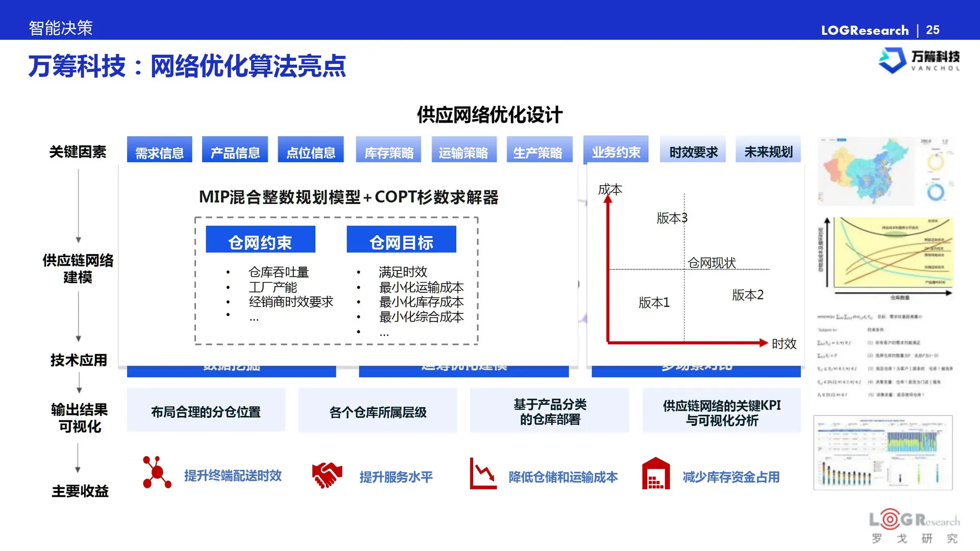Click the 成本 axis label
The width and height of the screenshot is (980, 551).
(610, 190)
